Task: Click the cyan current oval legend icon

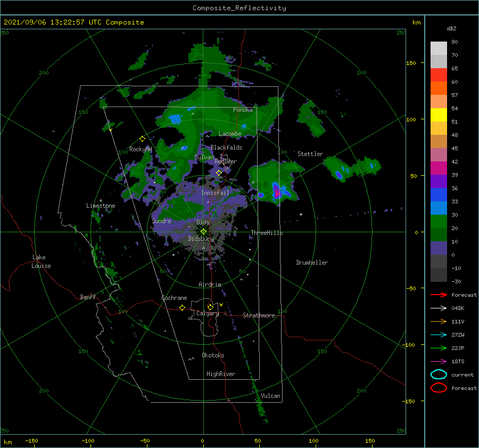Action: click(x=439, y=374)
